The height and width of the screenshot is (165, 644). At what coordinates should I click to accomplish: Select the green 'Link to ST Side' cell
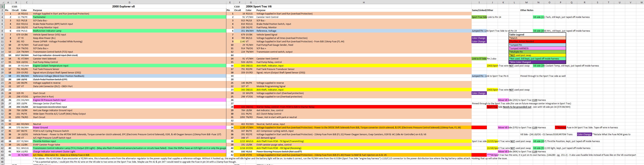(x=479, y=59)
